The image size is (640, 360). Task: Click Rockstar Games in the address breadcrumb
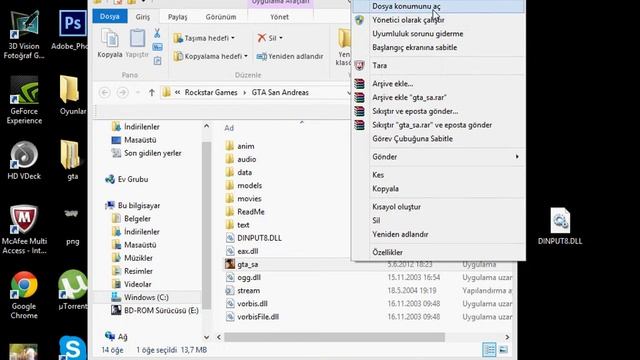[211, 93]
